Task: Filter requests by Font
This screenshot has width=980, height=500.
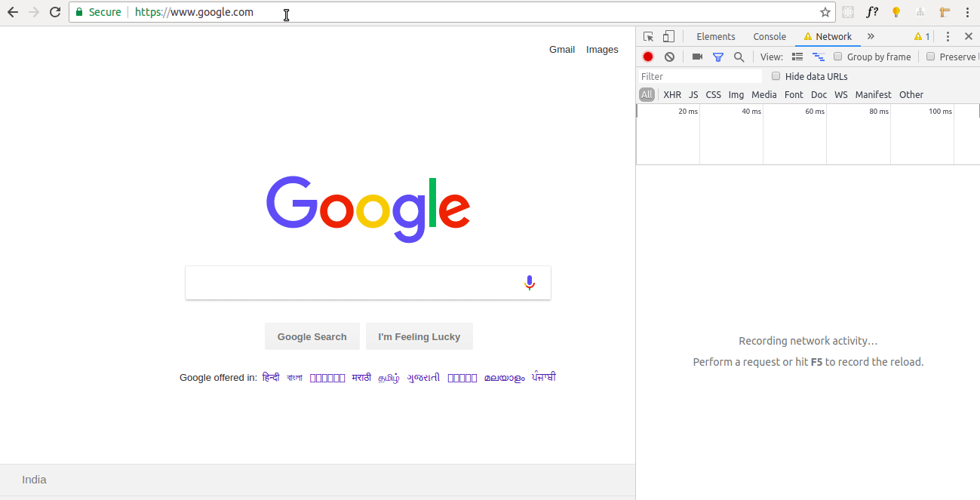Action: point(794,94)
